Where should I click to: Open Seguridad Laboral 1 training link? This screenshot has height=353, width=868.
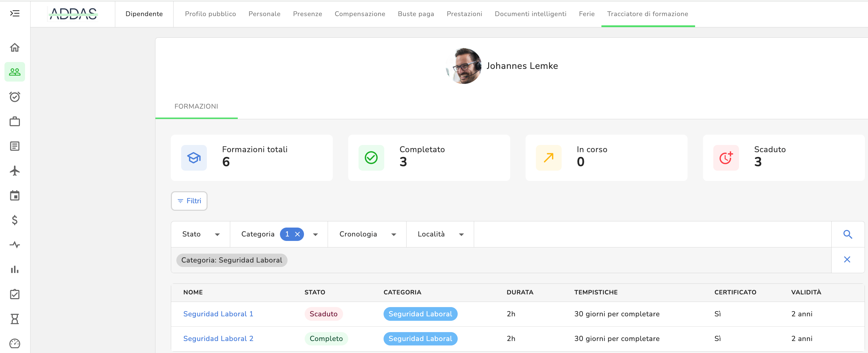tap(218, 314)
